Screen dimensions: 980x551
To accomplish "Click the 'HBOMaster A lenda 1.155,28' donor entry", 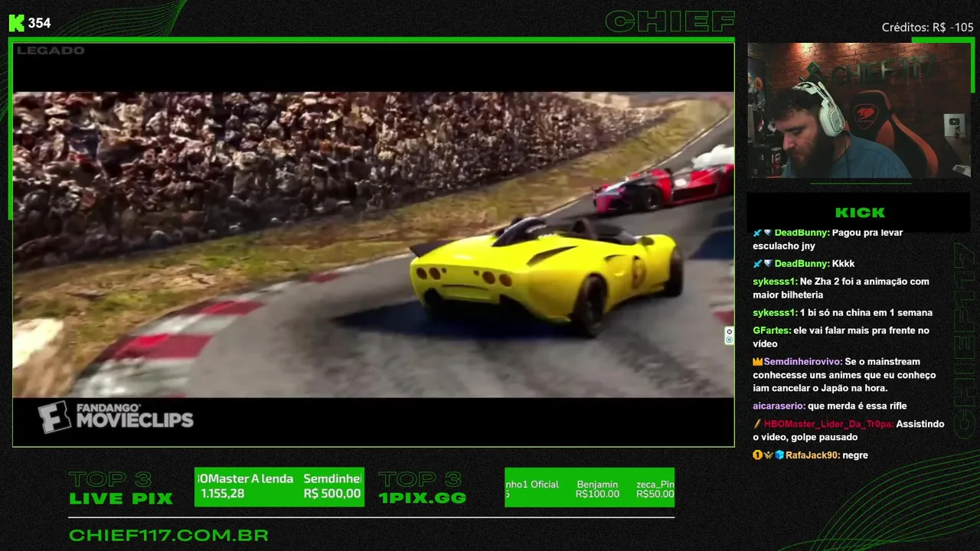I will click(246, 486).
